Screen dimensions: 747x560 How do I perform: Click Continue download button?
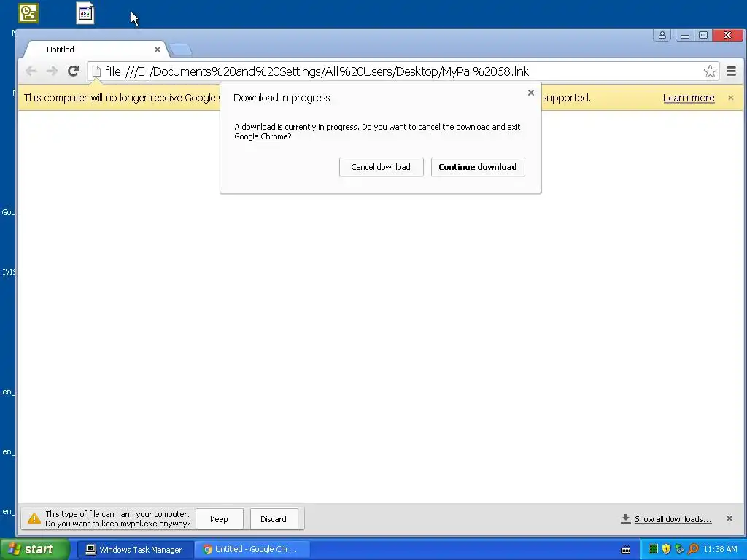tap(478, 167)
